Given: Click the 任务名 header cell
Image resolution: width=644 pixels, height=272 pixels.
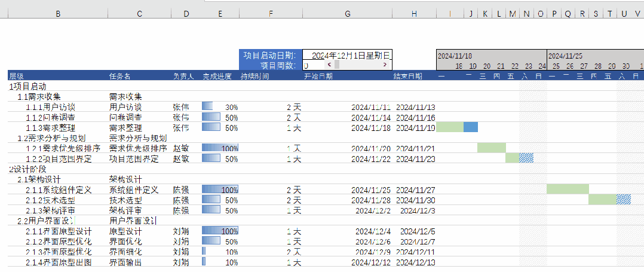Looking at the screenshot, I should [140, 76].
